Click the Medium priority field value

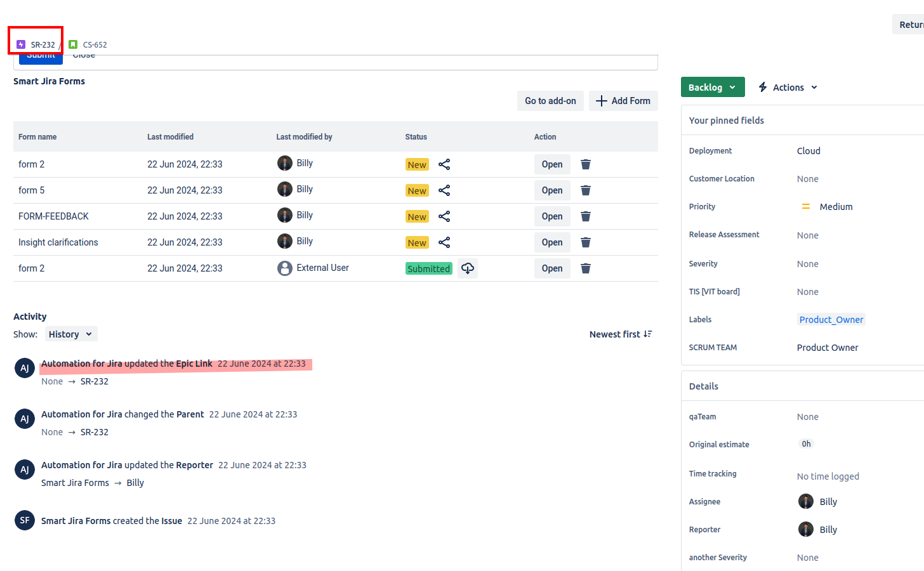[x=836, y=207]
